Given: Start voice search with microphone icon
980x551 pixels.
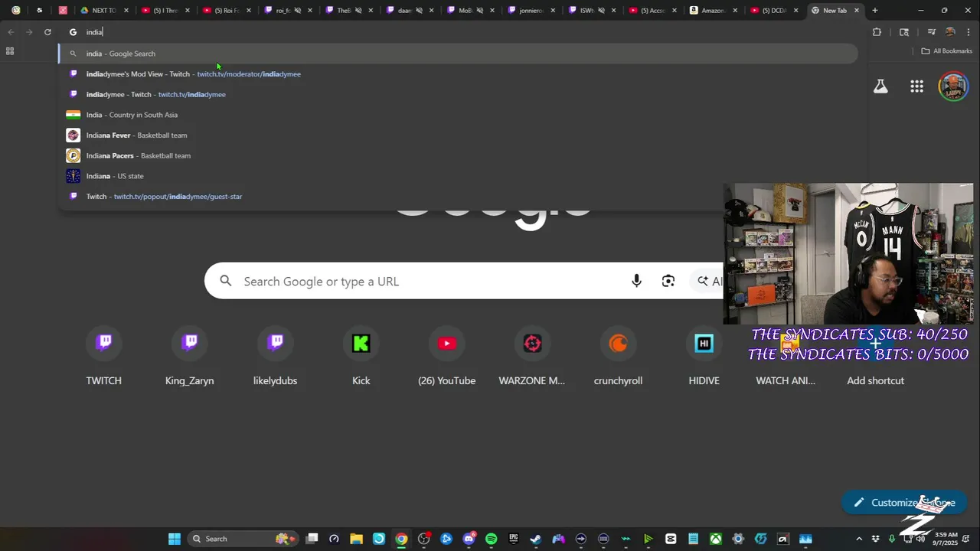Looking at the screenshot, I should (636, 282).
